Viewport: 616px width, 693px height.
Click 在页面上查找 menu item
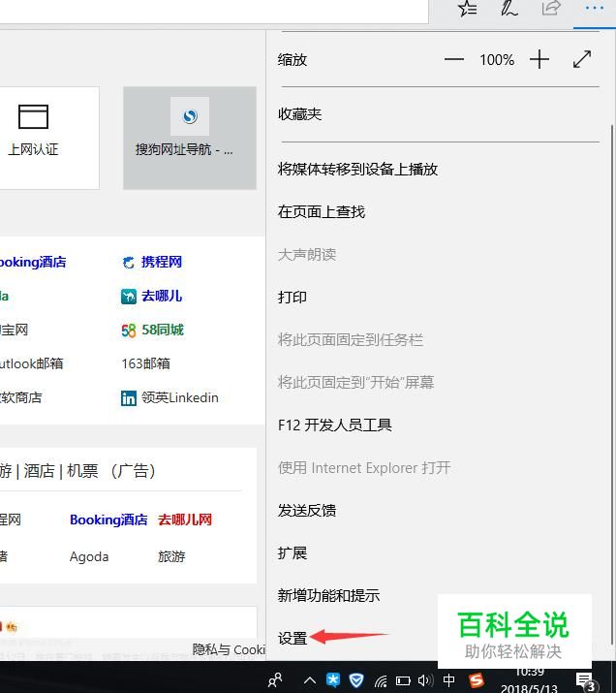click(x=322, y=211)
